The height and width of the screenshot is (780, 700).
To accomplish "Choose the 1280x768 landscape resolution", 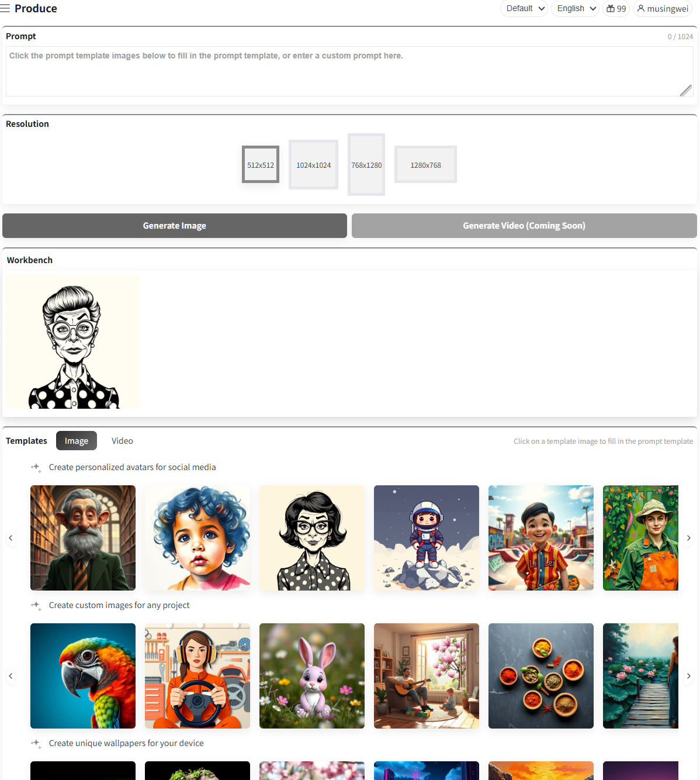I will click(425, 165).
